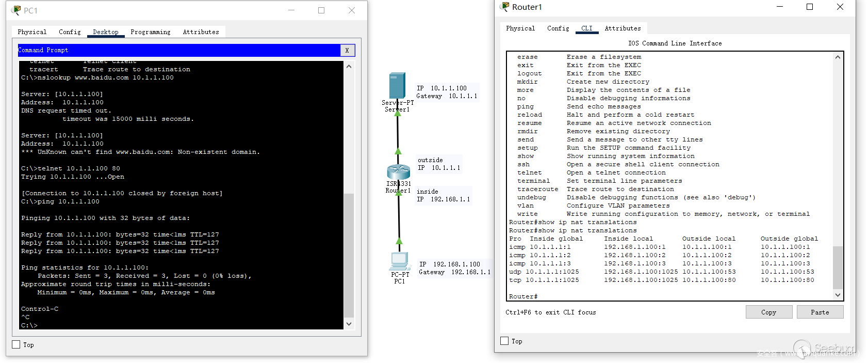
Task: Click the Router1 window title icon
Action: coord(504,7)
